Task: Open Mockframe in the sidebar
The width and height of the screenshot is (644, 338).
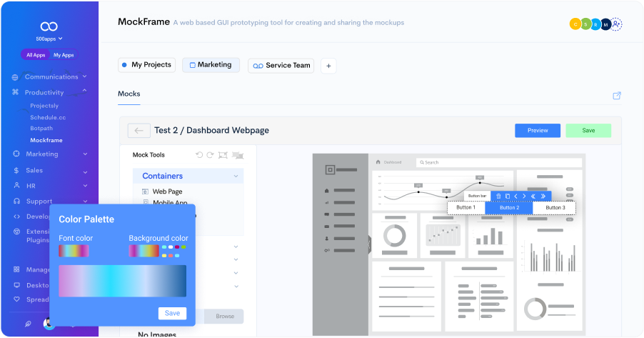Action: pyautogui.click(x=46, y=140)
